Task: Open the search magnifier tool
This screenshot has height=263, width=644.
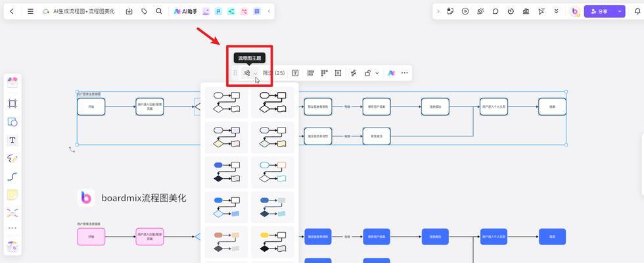Action: 159,11
